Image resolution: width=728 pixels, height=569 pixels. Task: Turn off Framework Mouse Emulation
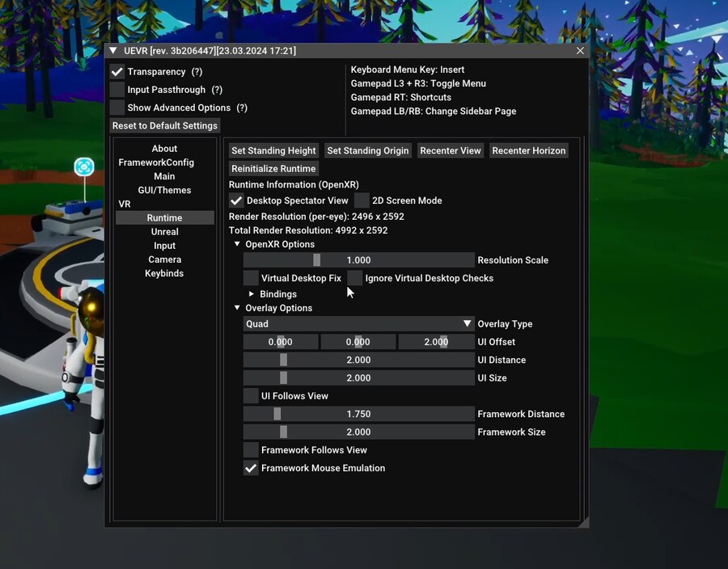251,468
